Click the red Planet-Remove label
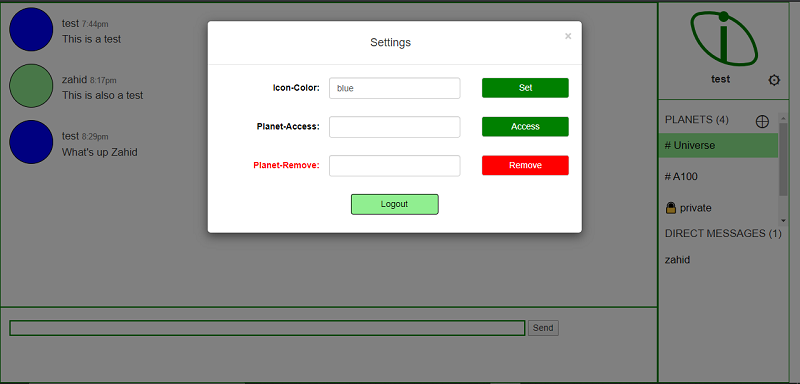800x384 pixels. (x=286, y=165)
